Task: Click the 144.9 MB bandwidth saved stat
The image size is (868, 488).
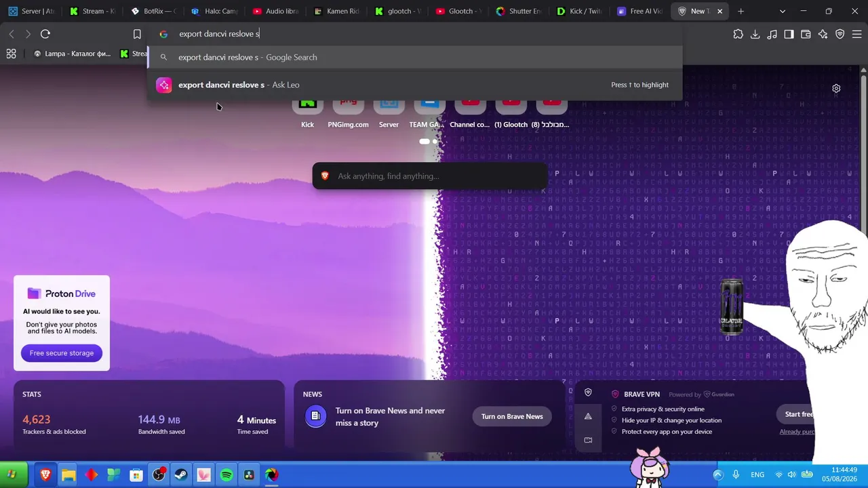Action: click(161, 424)
